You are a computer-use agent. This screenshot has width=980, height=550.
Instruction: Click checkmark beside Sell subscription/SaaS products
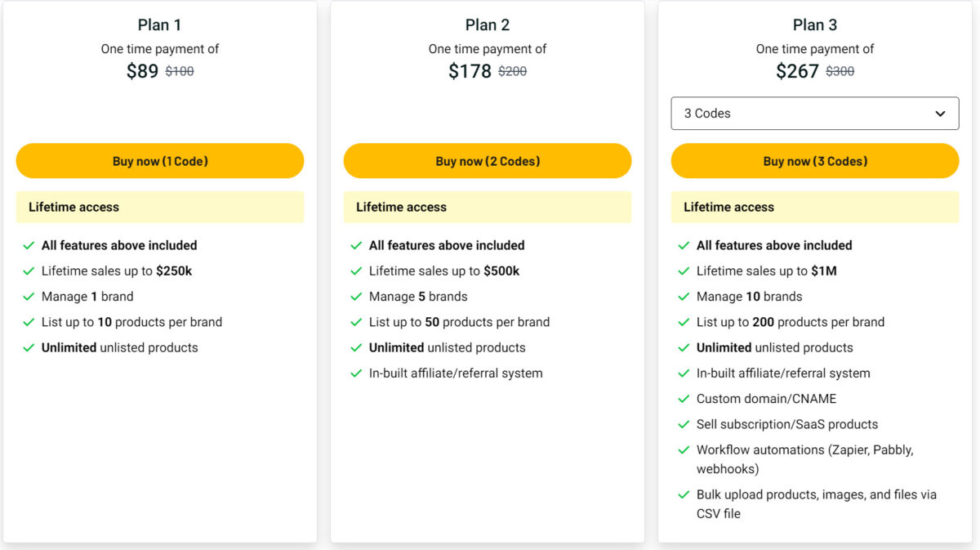[x=684, y=425]
